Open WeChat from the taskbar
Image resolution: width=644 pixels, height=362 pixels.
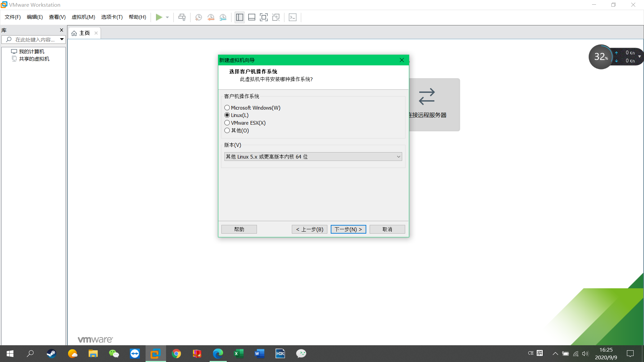coord(114,353)
